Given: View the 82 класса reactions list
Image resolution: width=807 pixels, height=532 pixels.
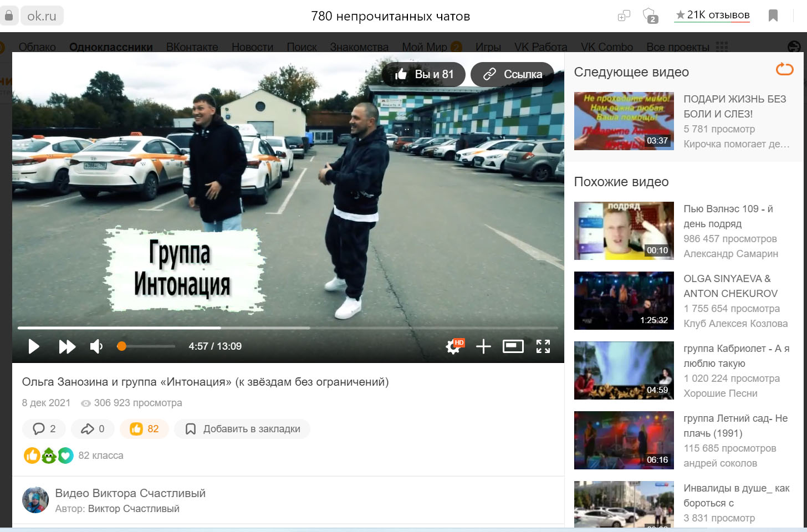Looking at the screenshot, I should (101, 456).
